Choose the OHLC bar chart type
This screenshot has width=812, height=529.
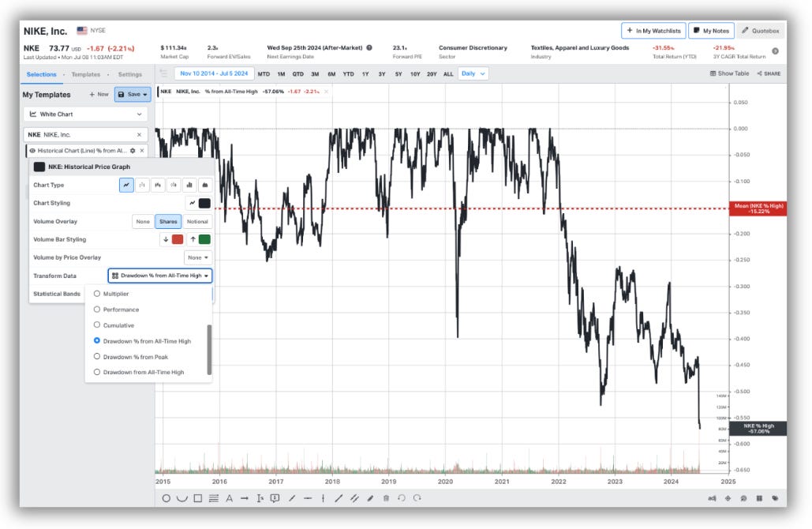142,185
